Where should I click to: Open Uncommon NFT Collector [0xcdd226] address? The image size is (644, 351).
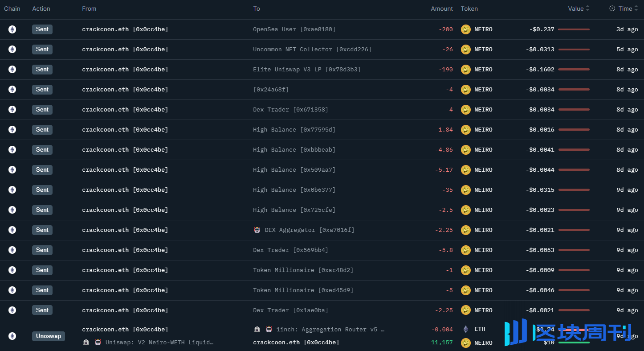312,50
